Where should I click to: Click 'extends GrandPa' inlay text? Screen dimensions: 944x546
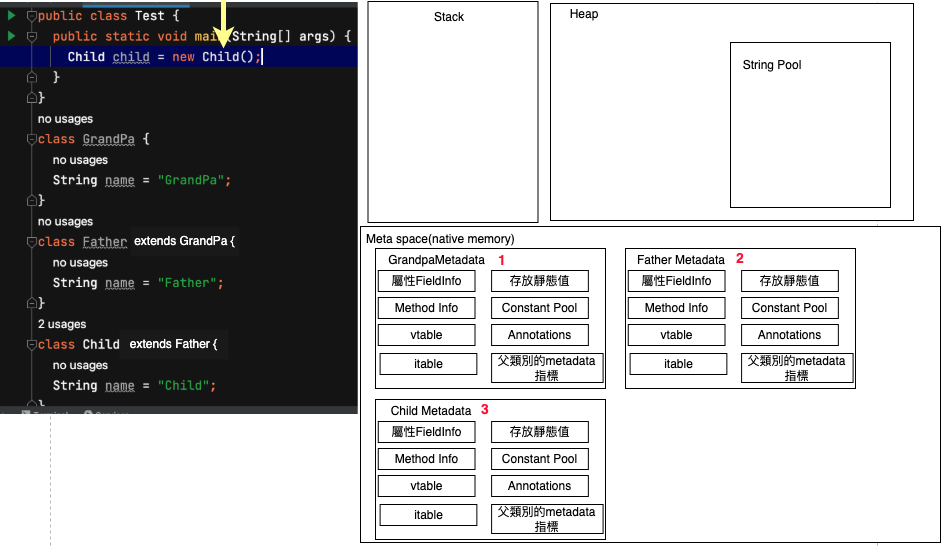coord(184,241)
